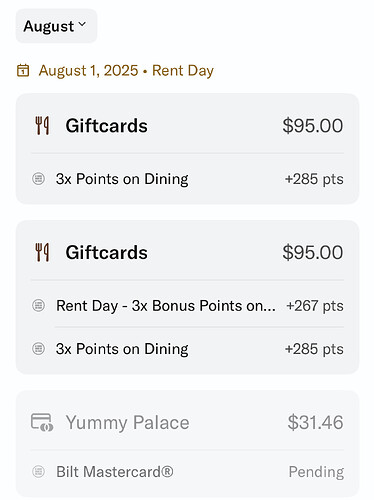Open the August month dropdown

coord(56,26)
